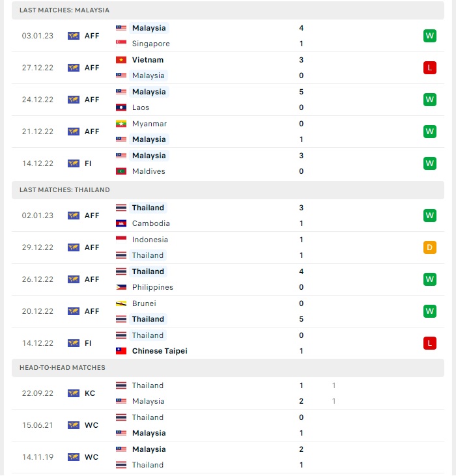Select the 15.06.21 WC match row

pos(228,425)
